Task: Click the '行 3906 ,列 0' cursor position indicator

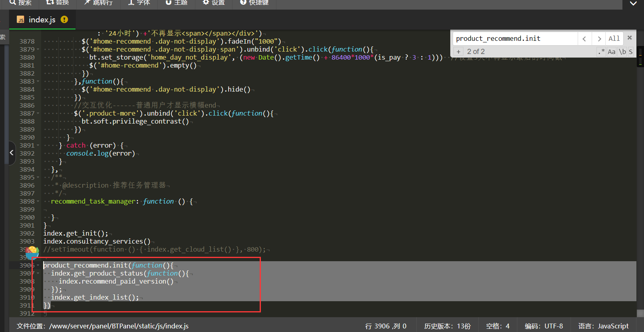Action: click(386, 326)
